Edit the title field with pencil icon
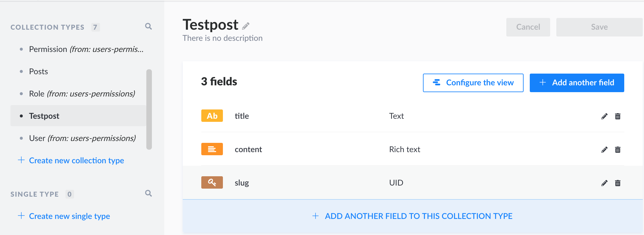The width and height of the screenshot is (644, 235). 604,116
